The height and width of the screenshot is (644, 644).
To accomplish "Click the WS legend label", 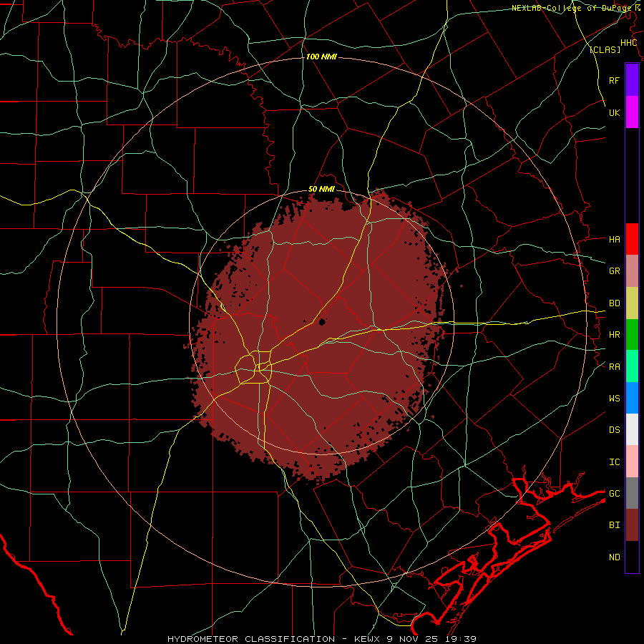I will (x=614, y=398).
